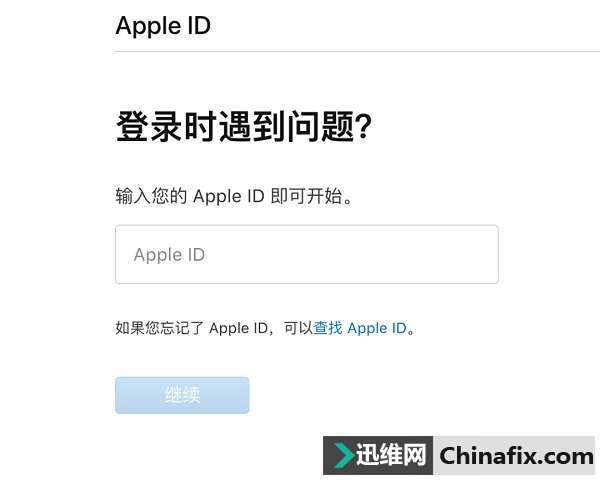Image resolution: width=600 pixels, height=480 pixels.
Task: Click the gray Apple ID placeholder text
Action: tap(170, 255)
